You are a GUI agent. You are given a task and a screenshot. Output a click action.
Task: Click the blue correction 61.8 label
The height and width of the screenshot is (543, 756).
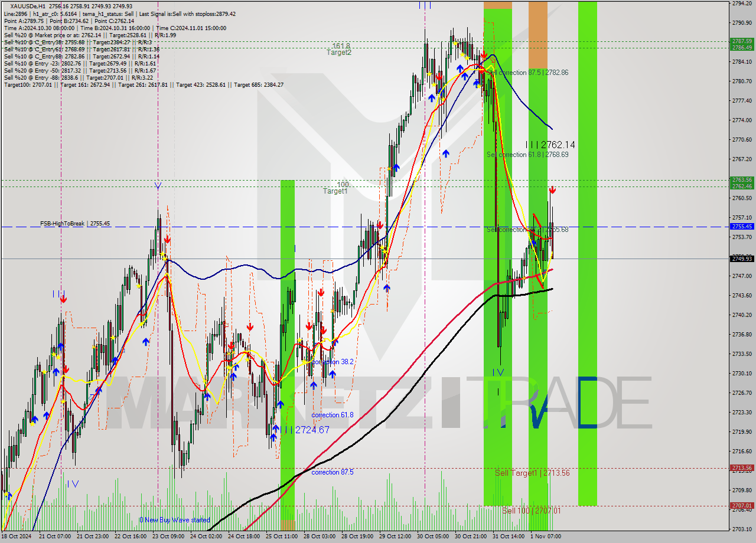point(333,415)
